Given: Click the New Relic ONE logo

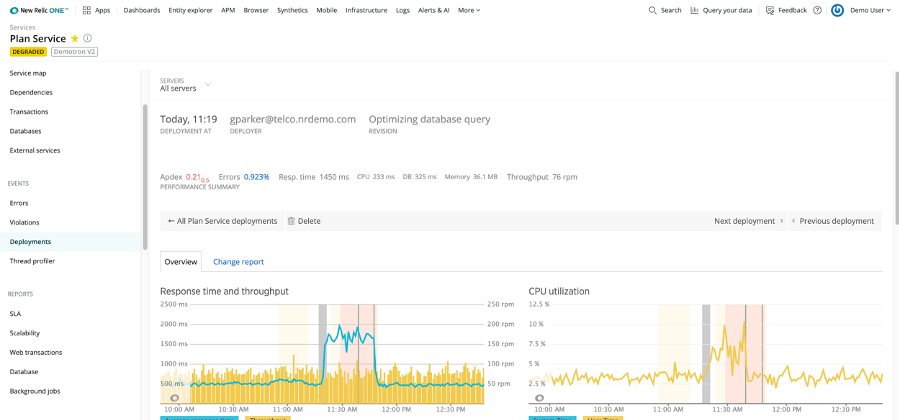Looking at the screenshot, I should coord(39,10).
